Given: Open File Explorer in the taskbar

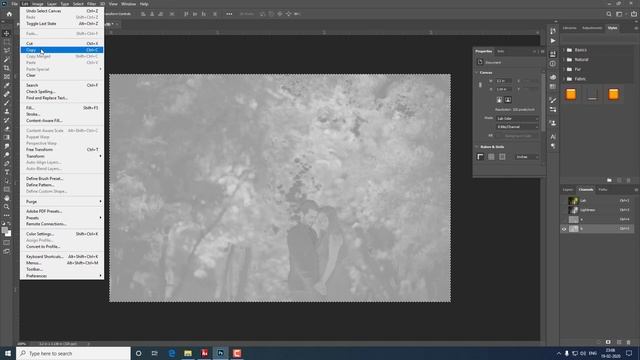Looking at the screenshot, I should tap(188, 353).
